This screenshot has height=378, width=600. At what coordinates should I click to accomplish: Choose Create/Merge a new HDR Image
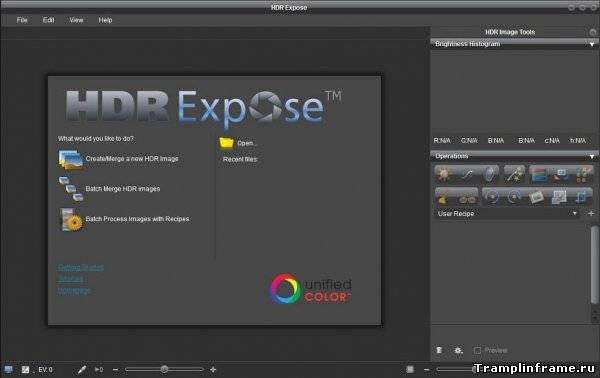click(x=132, y=158)
